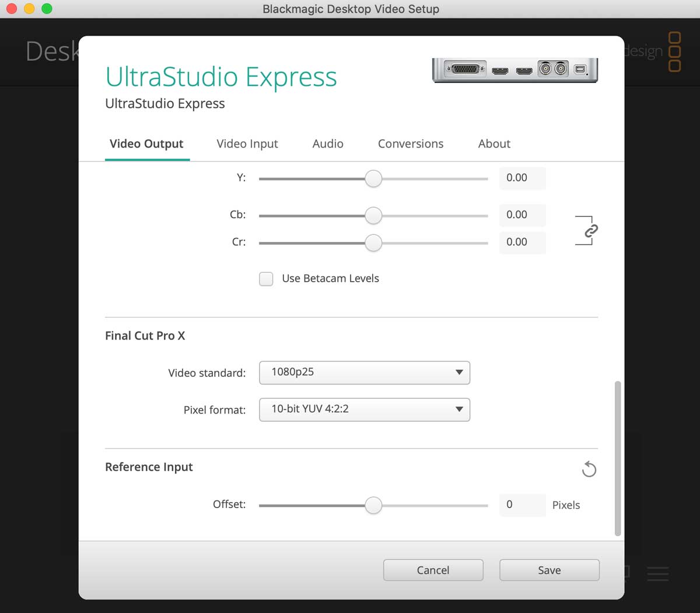The height and width of the screenshot is (613, 700).
Task: Open the About tab
Action: click(x=494, y=143)
